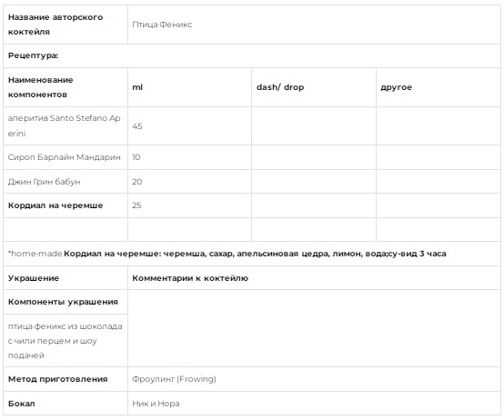Click 'Комментарии к коктейлю' header

[190, 278]
